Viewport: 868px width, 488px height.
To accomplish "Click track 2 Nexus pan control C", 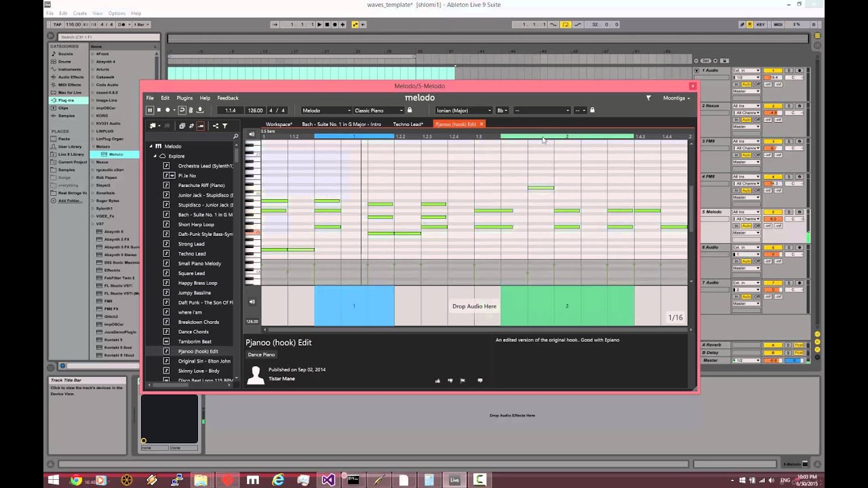I will (794, 113).
